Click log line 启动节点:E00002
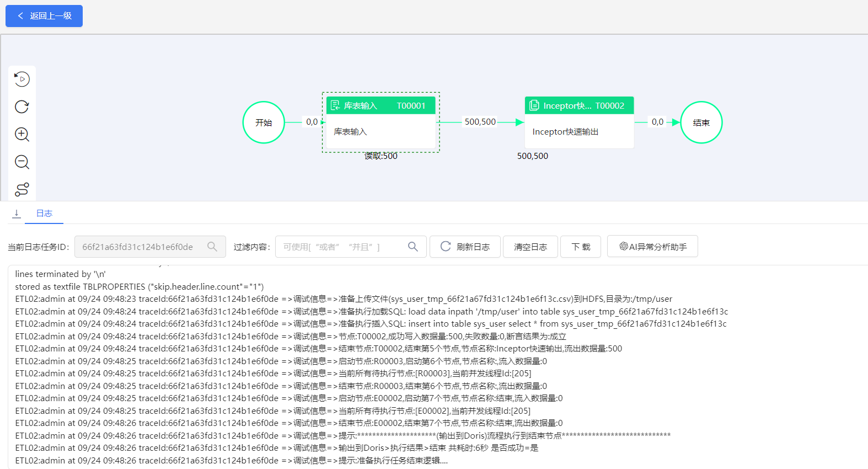 click(x=289, y=398)
